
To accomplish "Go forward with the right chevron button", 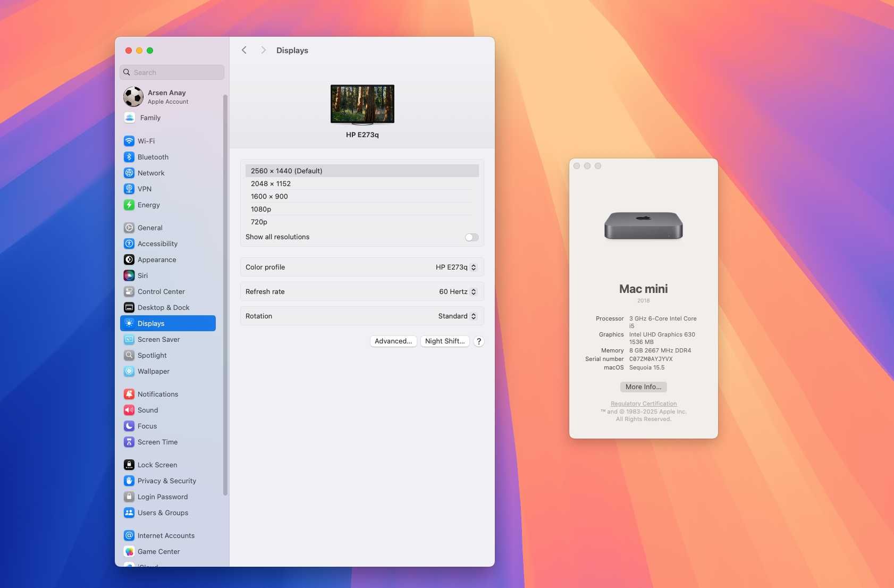I will click(x=263, y=50).
